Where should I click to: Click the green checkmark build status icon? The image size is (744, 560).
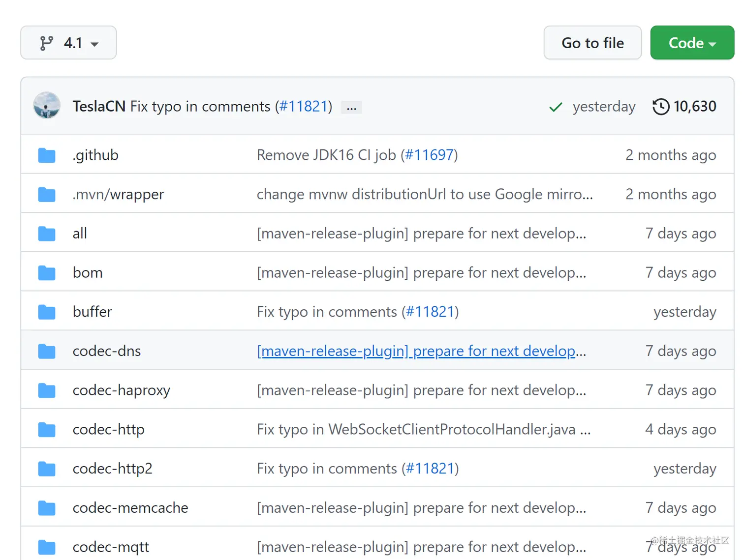coord(556,107)
